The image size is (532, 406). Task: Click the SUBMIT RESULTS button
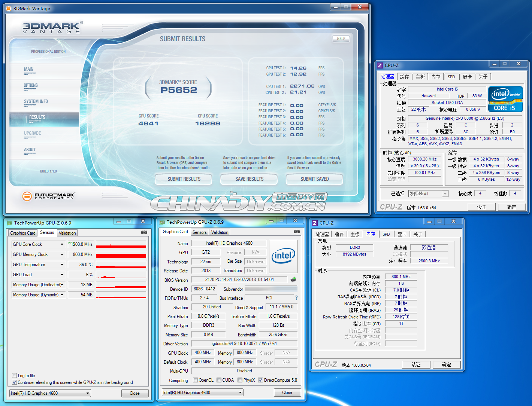coord(184,179)
